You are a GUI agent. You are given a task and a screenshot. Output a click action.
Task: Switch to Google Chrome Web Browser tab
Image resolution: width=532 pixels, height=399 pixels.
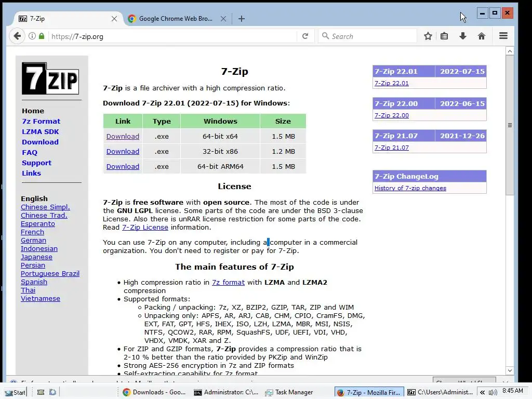coord(176,19)
